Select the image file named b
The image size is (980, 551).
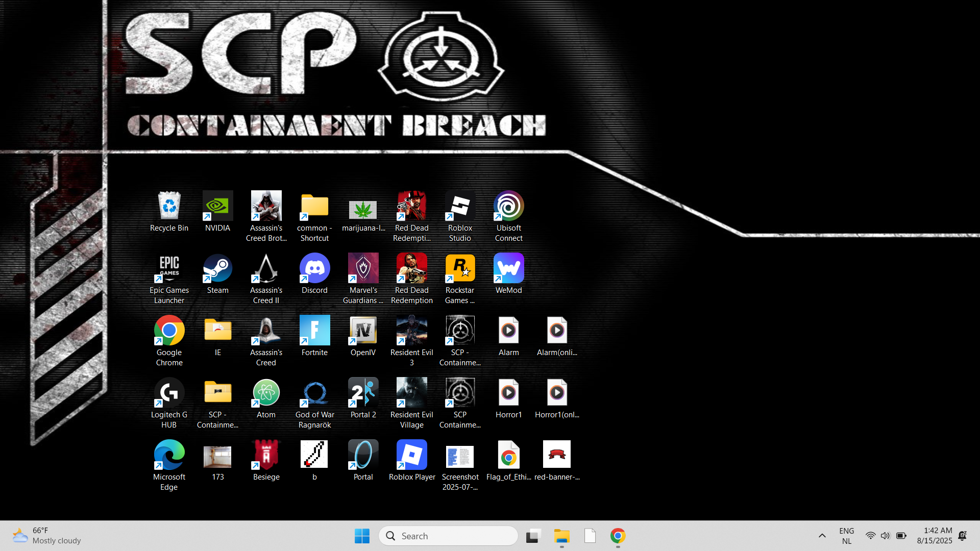[x=314, y=461]
